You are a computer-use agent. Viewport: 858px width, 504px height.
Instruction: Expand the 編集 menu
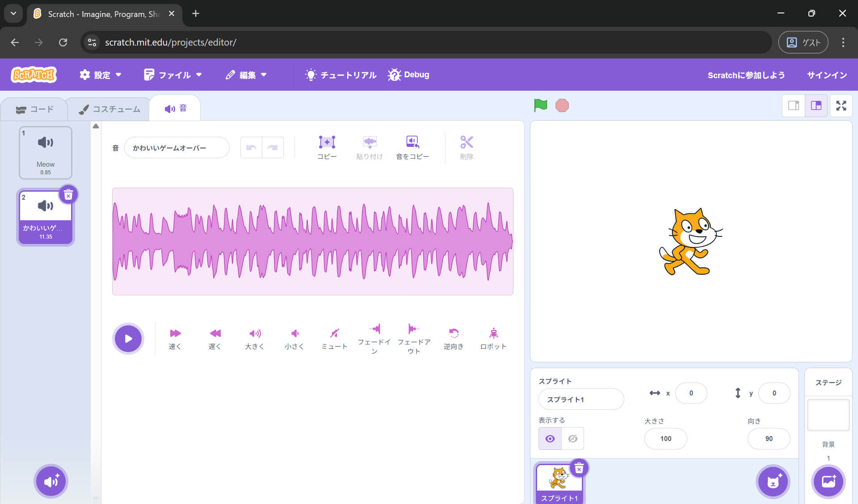246,75
